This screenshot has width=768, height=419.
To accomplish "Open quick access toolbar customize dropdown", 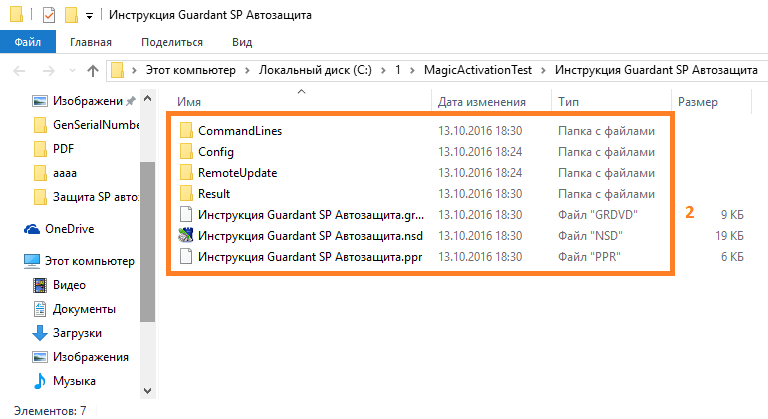I will coord(89,16).
